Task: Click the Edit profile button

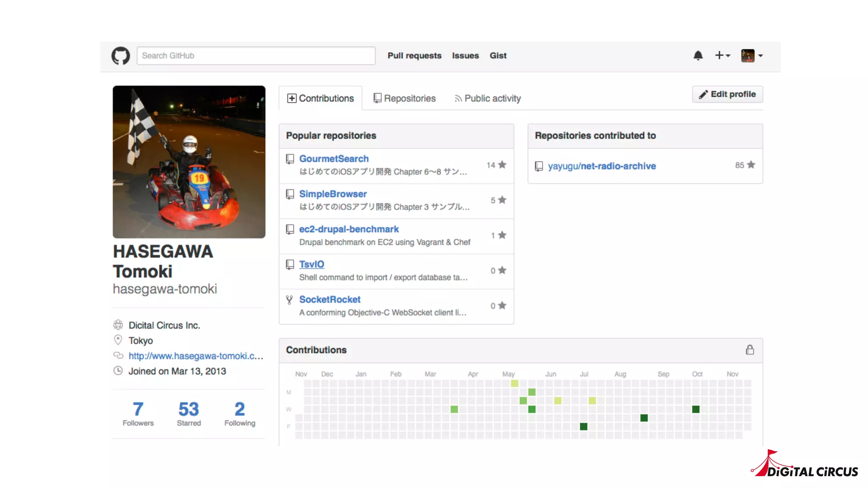Action: click(x=727, y=94)
